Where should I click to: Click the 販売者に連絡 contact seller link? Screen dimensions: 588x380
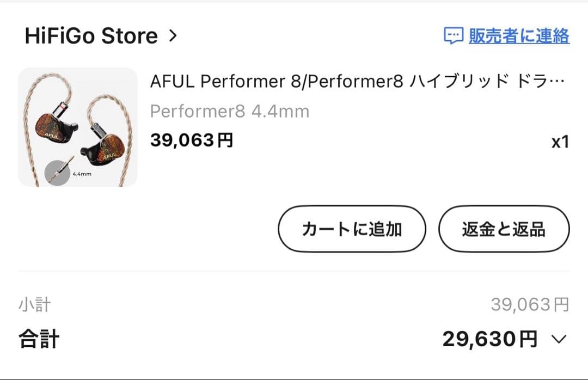(520, 36)
